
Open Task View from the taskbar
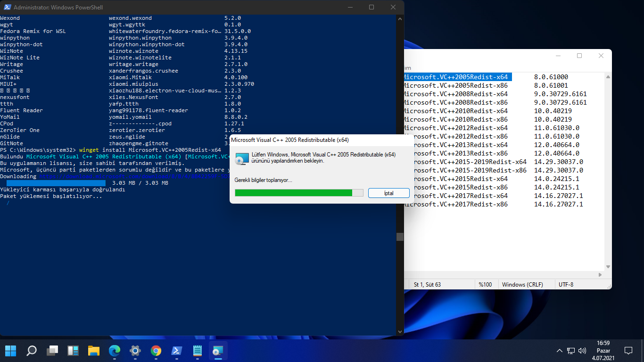point(52,351)
